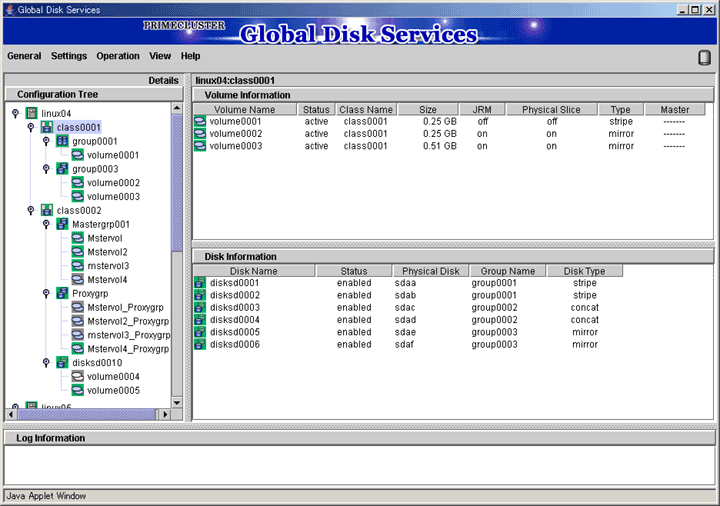The height and width of the screenshot is (506, 720).
Task: Select Mstervol2_Proxygrp in configuration tree
Action: [x=128, y=321]
